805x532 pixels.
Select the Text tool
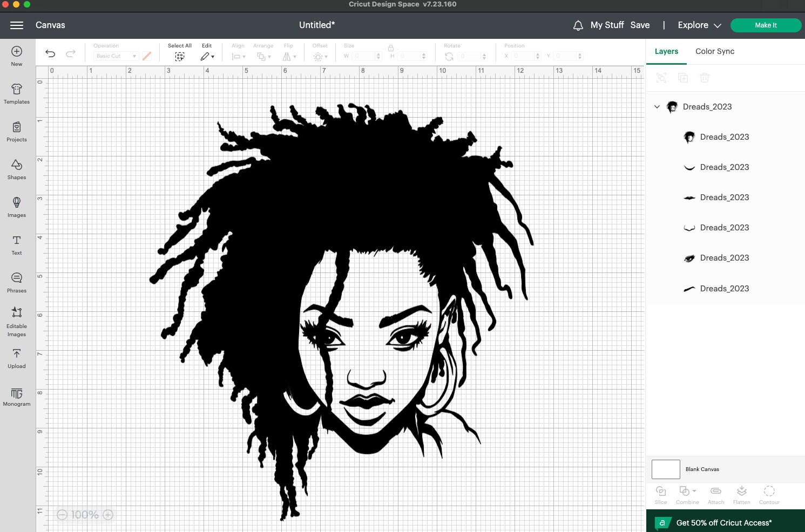[16, 245]
